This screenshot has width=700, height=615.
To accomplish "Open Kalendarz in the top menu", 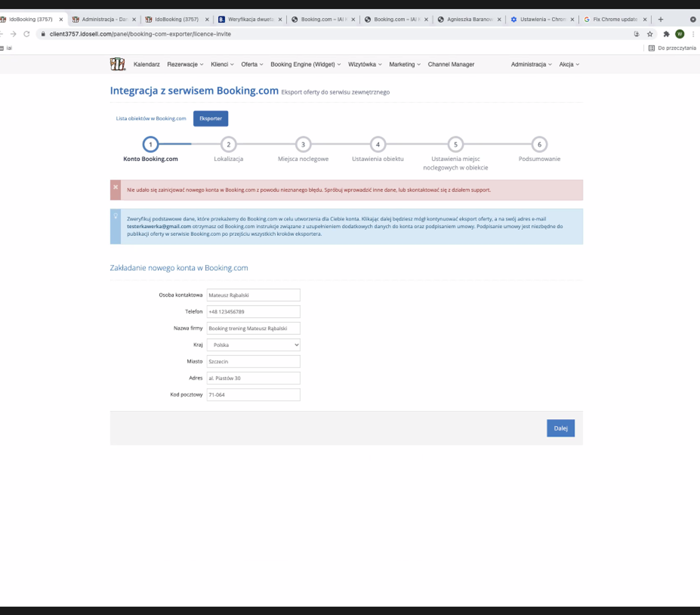I will click(x=147, y=64).
